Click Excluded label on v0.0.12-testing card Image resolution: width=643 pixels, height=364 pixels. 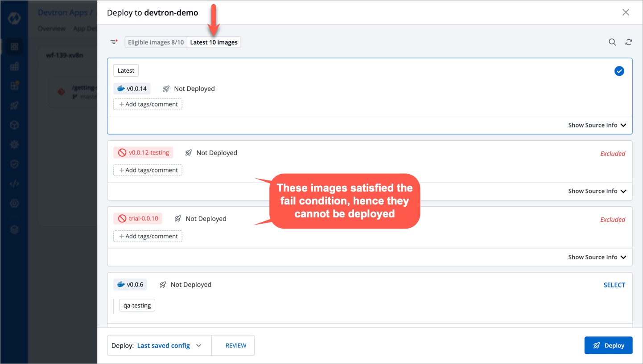click(x=613, y=154)
